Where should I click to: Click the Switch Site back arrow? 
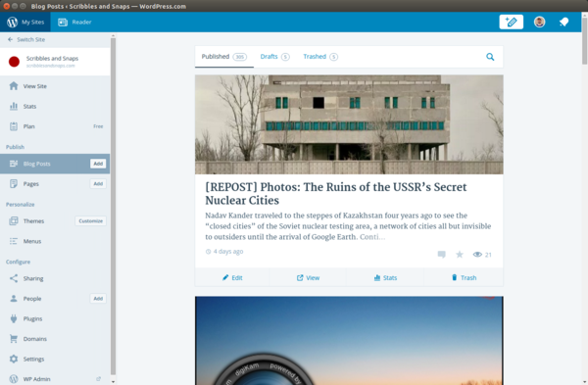coord(10,39)
